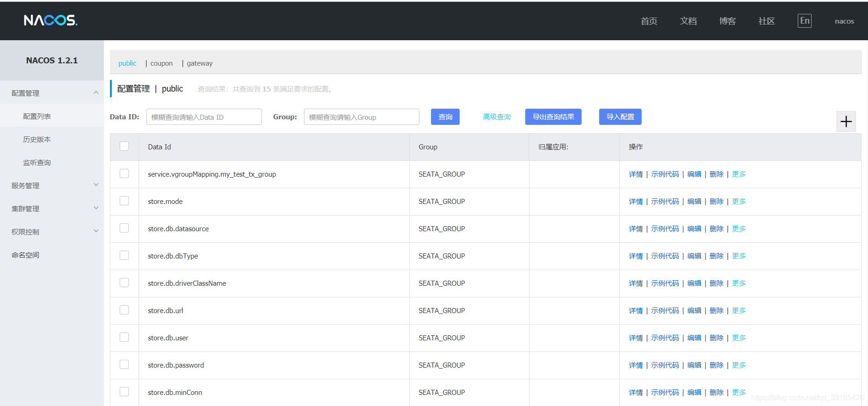Select the store.db.minConn row checkbox

pos(124,392)
